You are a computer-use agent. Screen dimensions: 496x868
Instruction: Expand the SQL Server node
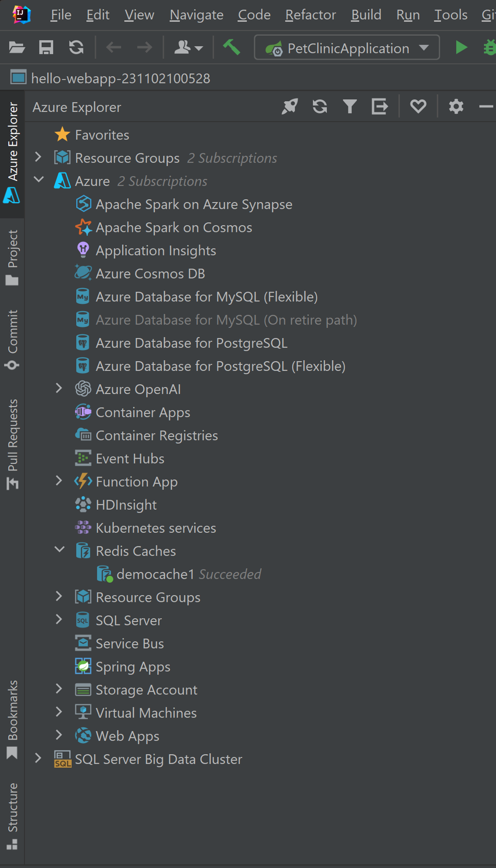[x=59, y=619]
